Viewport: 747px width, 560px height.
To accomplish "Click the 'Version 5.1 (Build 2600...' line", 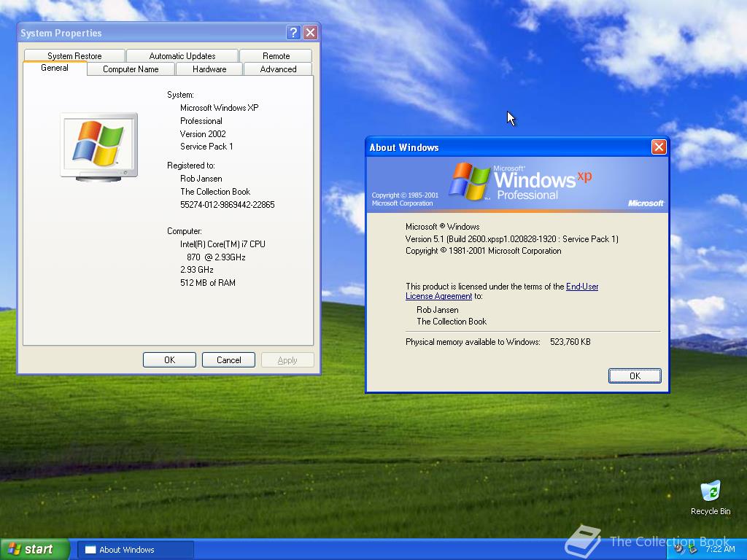I will pos(511,239).
